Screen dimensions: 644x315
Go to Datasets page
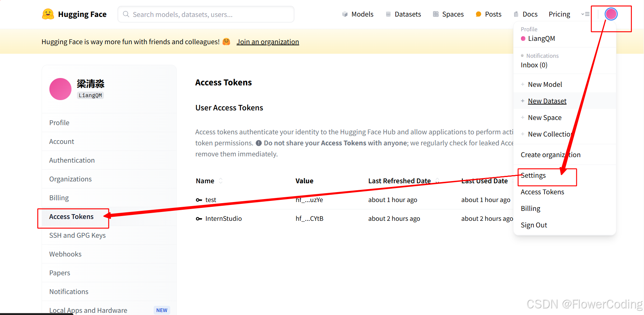coord(403,14)
